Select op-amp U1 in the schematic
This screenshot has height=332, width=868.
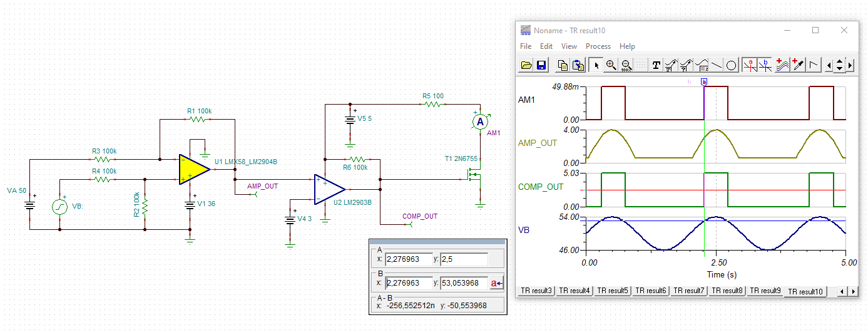tap(194, 170)
